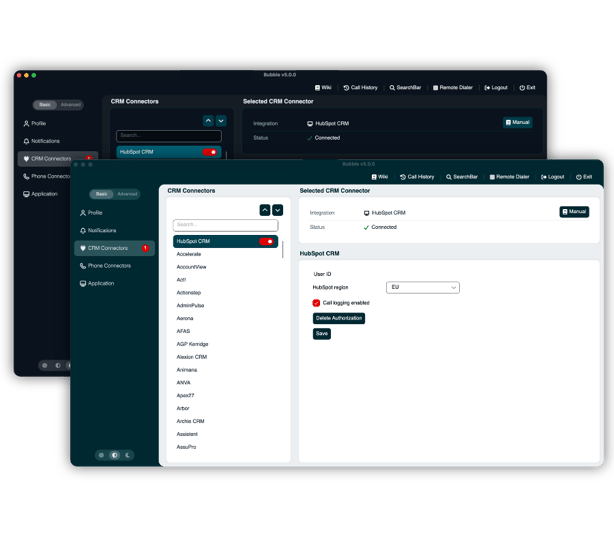Select AccountView in connector list

(x=191, y=267)
